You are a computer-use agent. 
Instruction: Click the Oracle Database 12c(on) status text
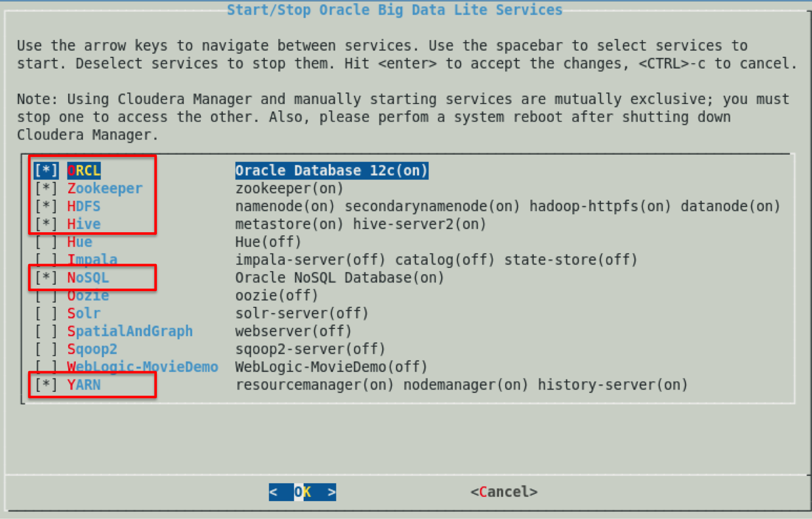331,170
